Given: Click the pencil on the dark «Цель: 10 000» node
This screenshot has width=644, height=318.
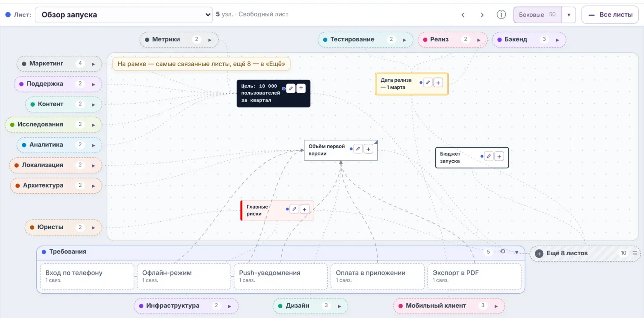Looking at the screenshot, I should point(291,88).
